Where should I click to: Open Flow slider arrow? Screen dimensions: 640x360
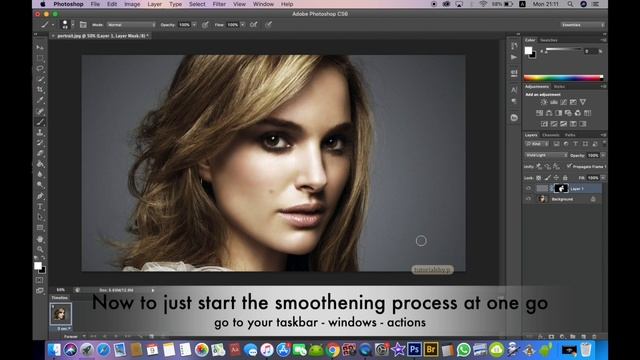242,24
